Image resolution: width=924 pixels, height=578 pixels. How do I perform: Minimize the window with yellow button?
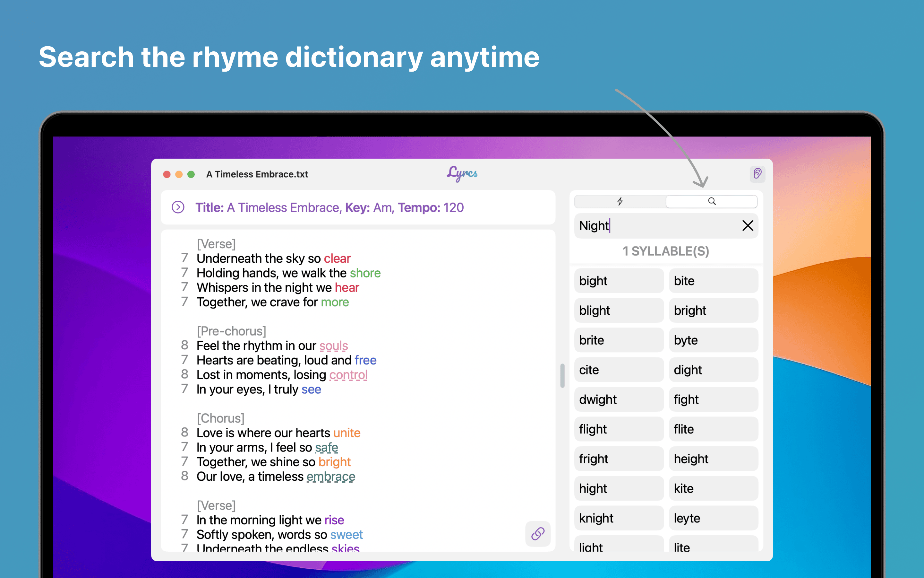179,174
